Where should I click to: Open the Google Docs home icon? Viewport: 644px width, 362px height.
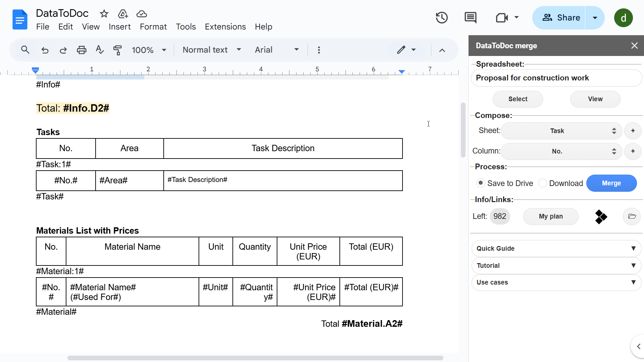[20, 19]
